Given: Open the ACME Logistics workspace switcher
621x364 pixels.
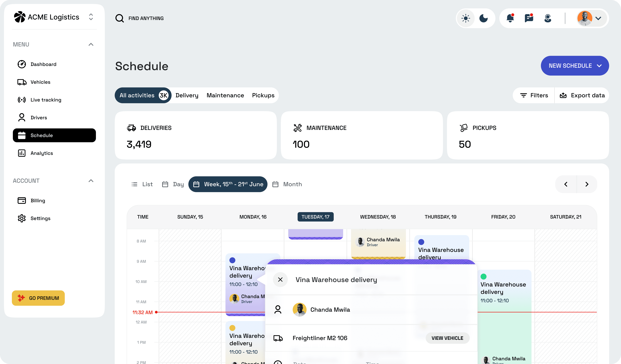Looking at the screenshot, I should click(x=91, y=17).
